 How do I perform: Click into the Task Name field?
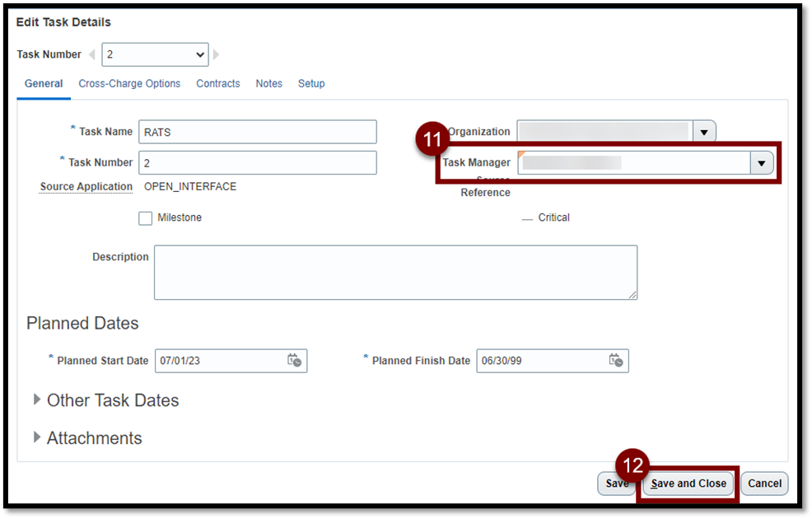(x=257, y=132)
